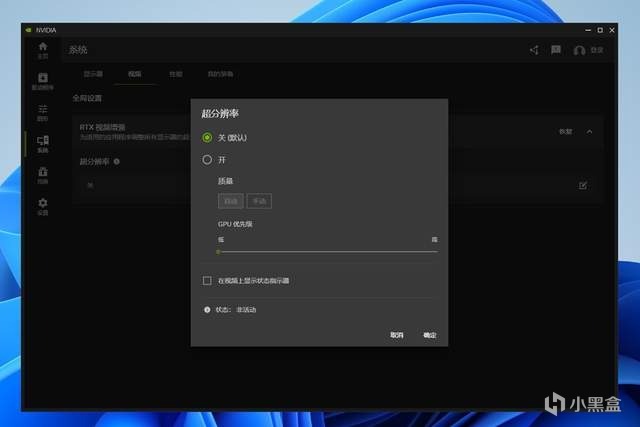Click the NVIDIA logo in title bar
The height and width of the screenshot is (427, 640).
[29, 30]
